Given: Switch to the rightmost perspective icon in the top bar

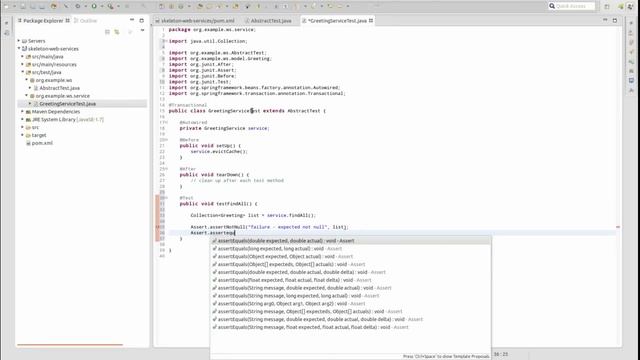Looking at the screenshot, I should tap(631, 6).
